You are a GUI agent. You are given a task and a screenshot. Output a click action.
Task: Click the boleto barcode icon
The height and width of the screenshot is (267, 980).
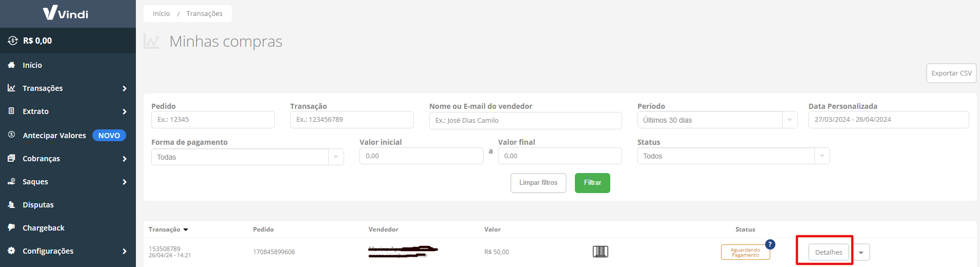coord(601,252)
